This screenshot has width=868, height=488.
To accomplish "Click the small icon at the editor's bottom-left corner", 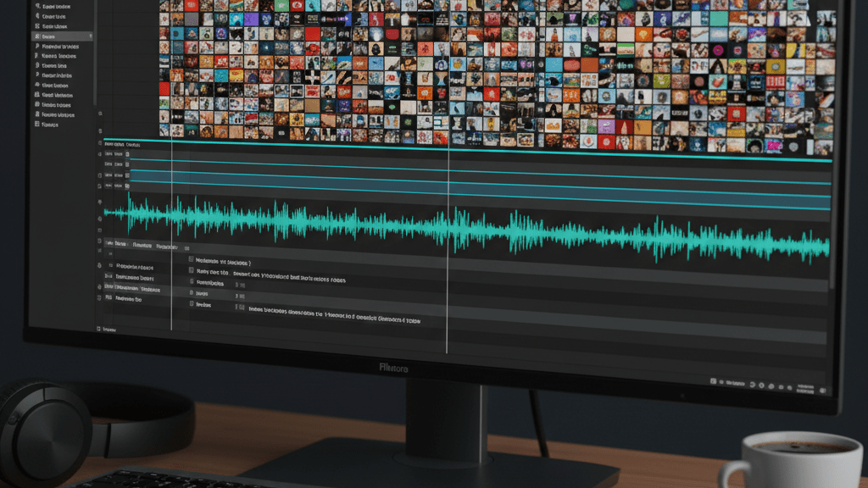I will click(x=99, y=329).
